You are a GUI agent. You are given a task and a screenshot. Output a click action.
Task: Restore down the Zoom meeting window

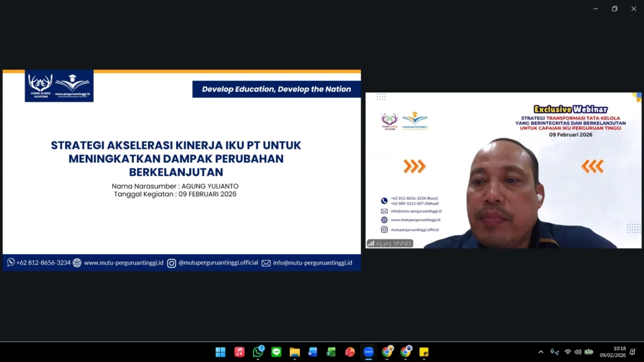point(614,9)
